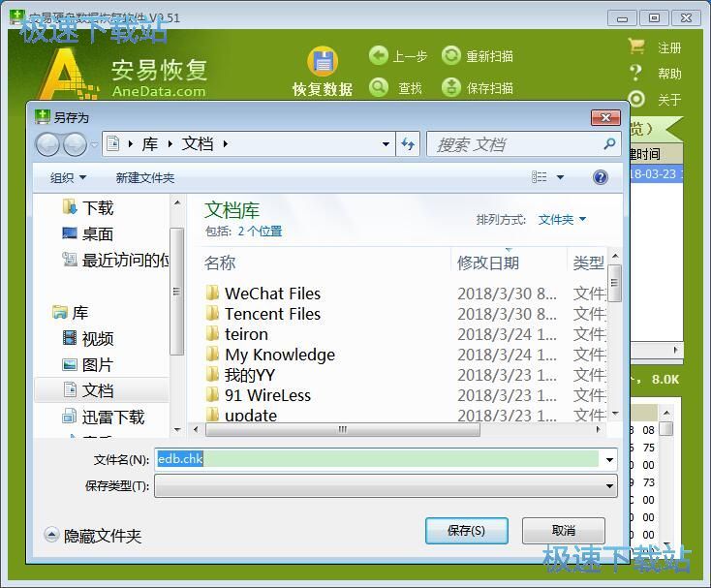Select the 桌面 desktop icon in the sidebar
Image resolution: width=711 pixels, height=588 pixels.
point(70,233)
